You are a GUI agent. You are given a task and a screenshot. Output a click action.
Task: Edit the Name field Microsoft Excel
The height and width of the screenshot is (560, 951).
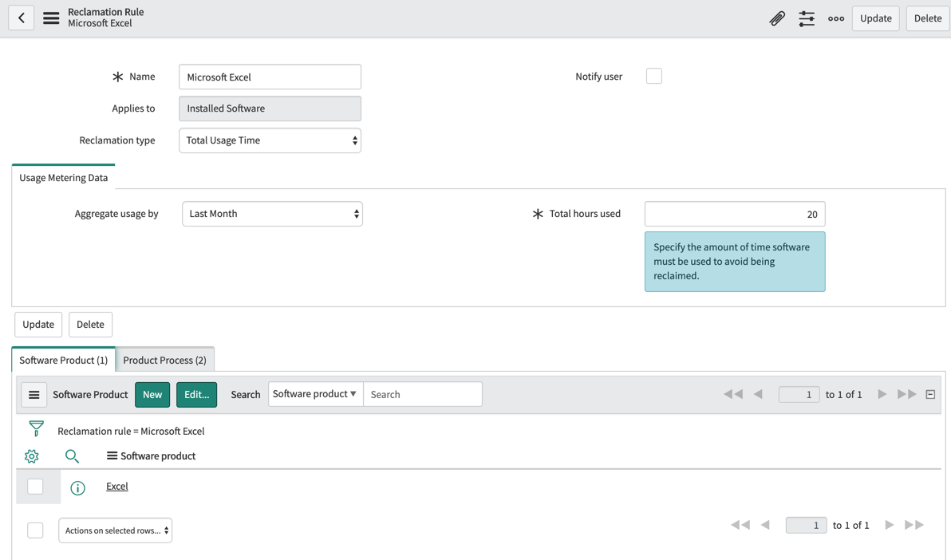point(270,77)
